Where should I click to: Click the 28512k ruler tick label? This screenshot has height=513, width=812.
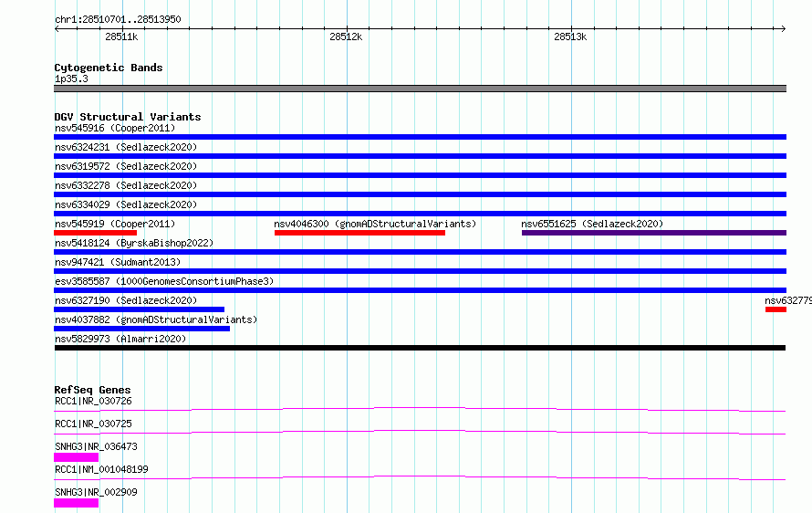[346, 37]
